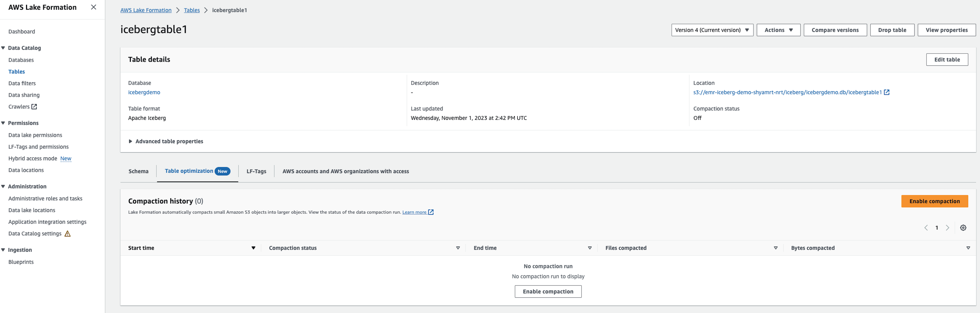This screenshot has height=313, width=980.
Task: Open the Actions dropdown menu
Action: click(778, 30)
